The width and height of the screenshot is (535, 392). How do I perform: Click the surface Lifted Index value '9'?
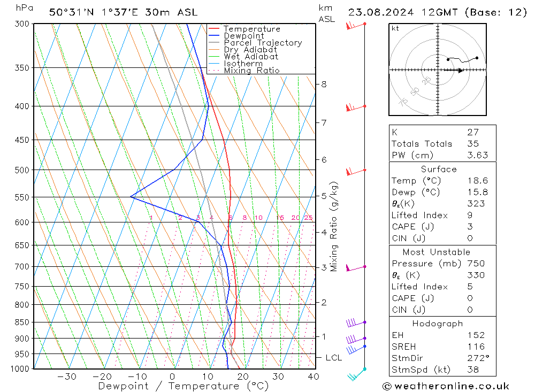coord(470,216)
